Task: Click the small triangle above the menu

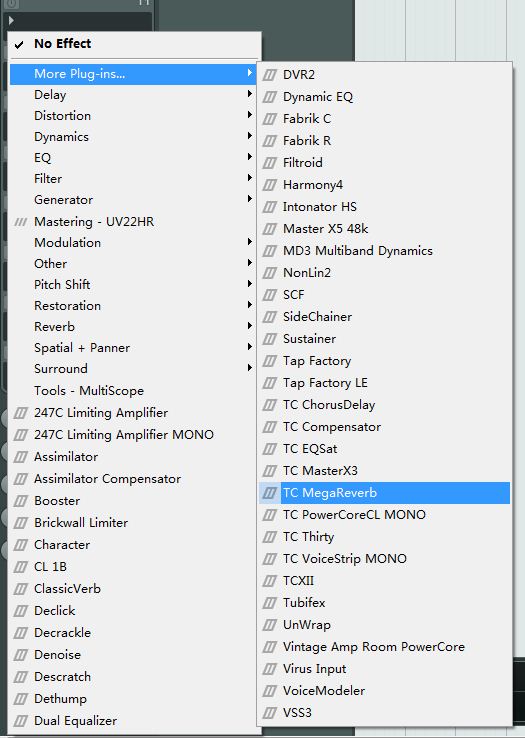Action: 11,20
